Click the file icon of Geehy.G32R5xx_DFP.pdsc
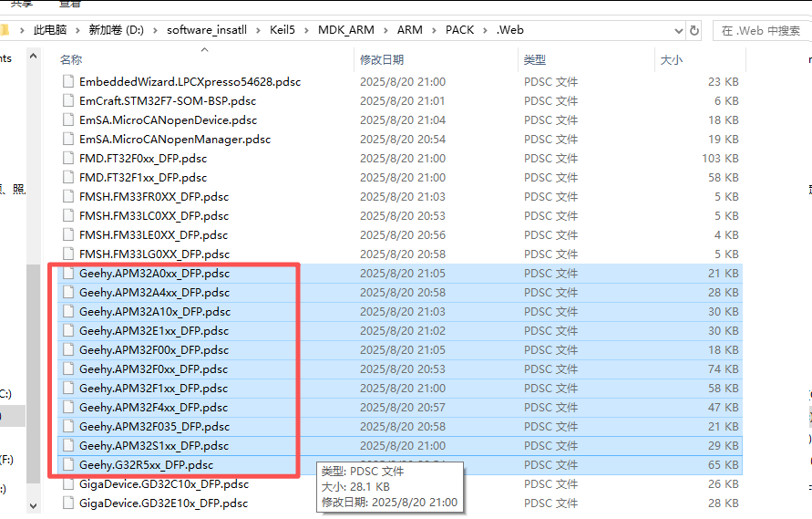Image resolution: width=812 pixels, height=519 pixels. point(67,465)
